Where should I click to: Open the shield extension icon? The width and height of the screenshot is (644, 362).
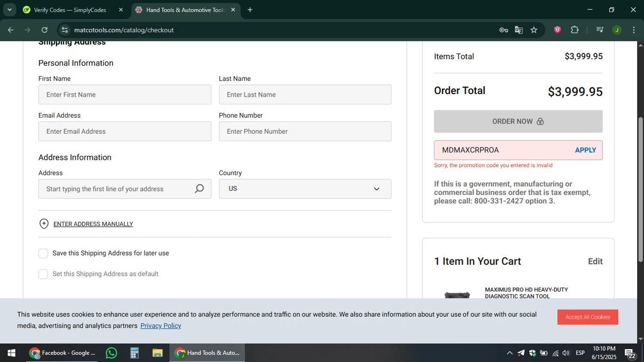coord(557,30)
